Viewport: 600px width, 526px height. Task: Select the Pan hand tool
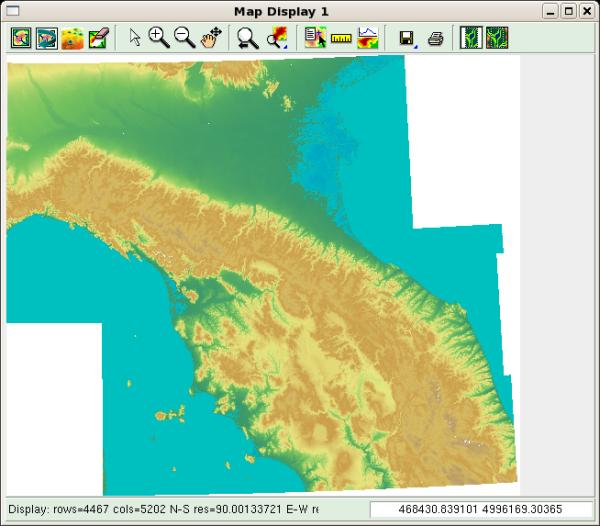pos(209,39)
